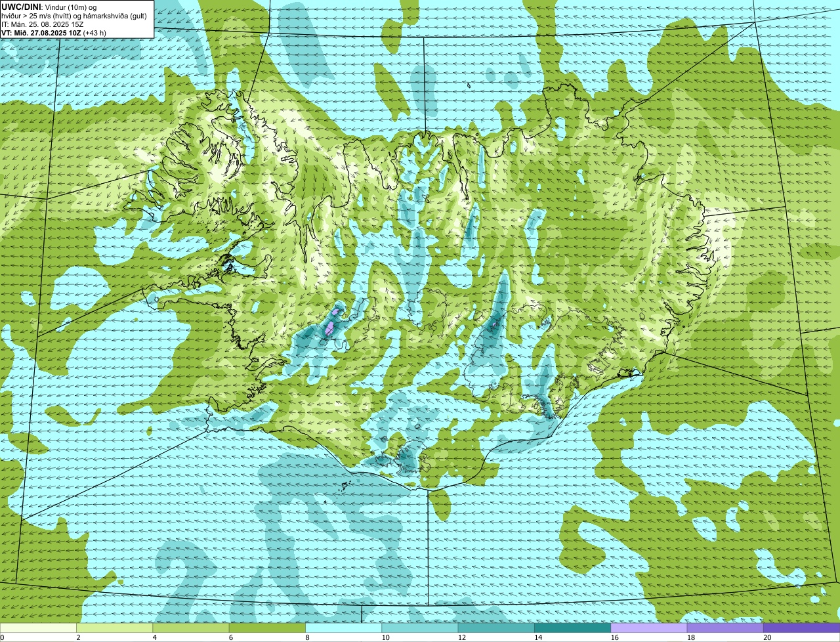
Task: Click the 18–20 m/s purple legend swatch
Action: coord(725,628)
